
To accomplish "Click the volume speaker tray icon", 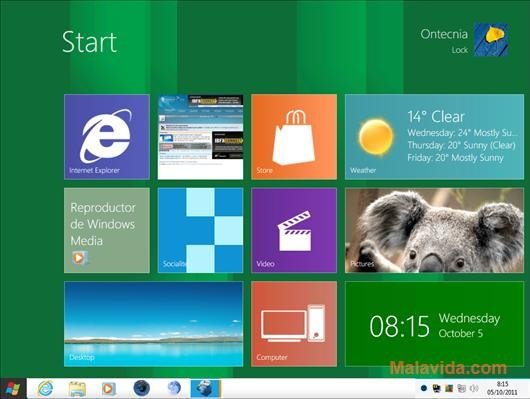I will pos(474,388).
